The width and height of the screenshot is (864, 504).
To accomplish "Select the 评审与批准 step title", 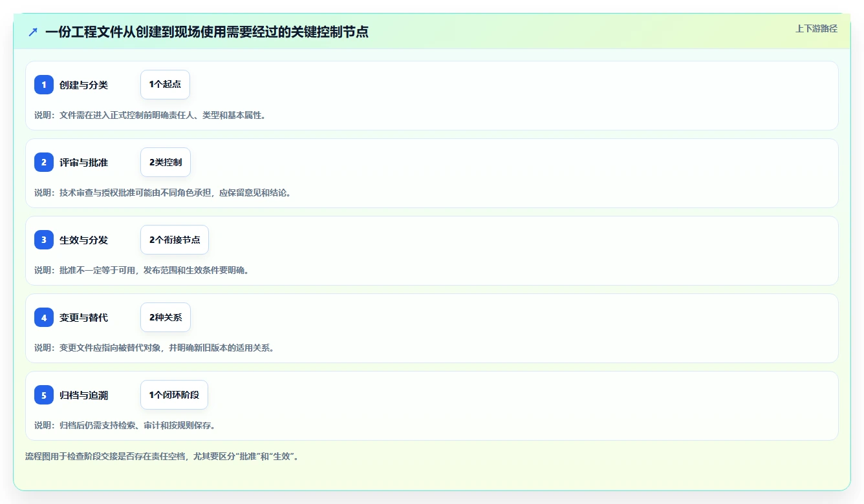I will click(83, 162).
